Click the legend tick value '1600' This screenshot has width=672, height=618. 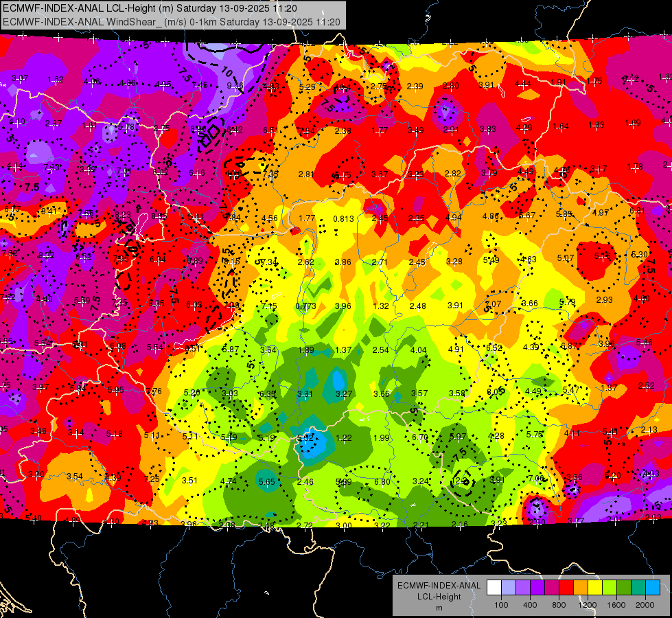[616, 605]
